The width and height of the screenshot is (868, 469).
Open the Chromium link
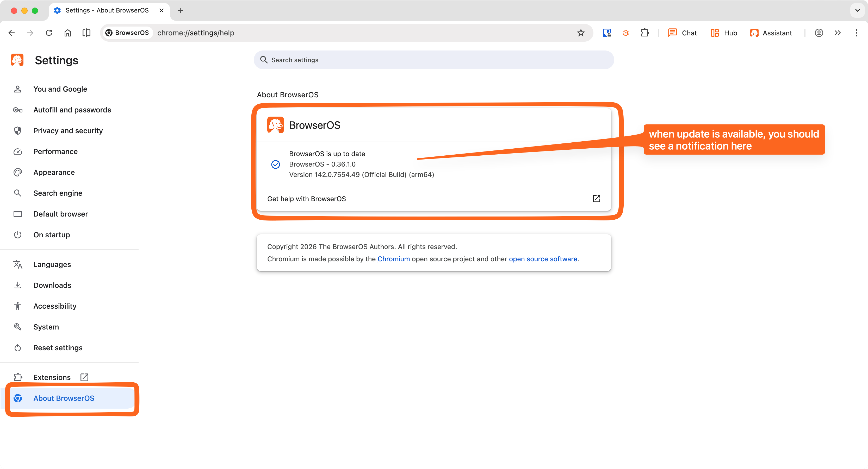tap(394, 259)
